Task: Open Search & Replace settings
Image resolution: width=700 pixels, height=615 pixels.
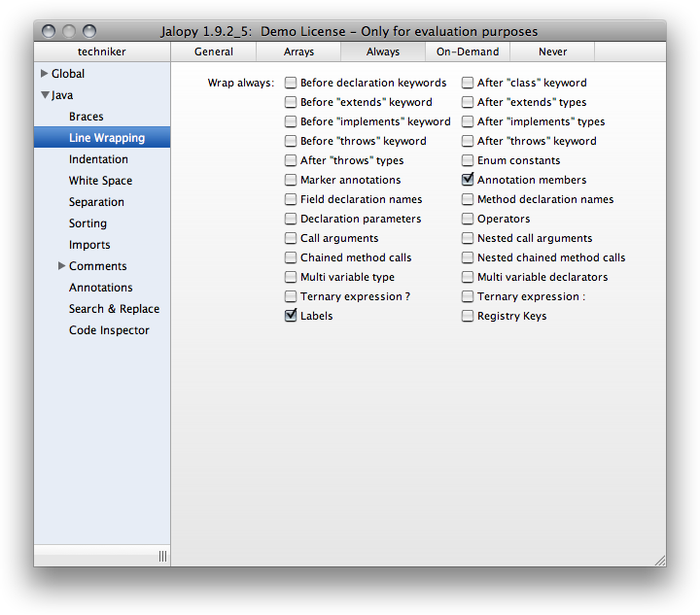Action: (114, 309)
